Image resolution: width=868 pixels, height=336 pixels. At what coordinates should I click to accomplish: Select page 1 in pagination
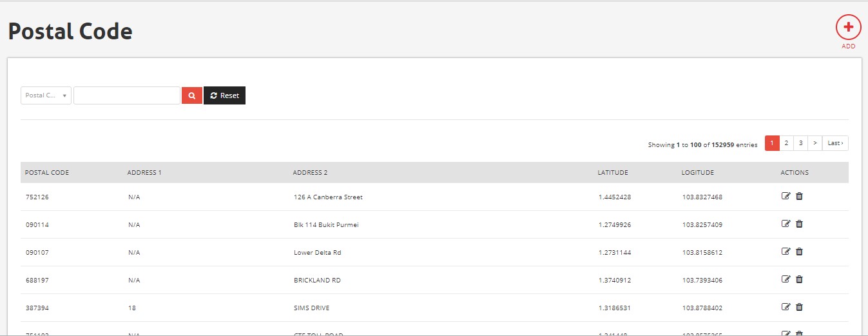(772, 143)
